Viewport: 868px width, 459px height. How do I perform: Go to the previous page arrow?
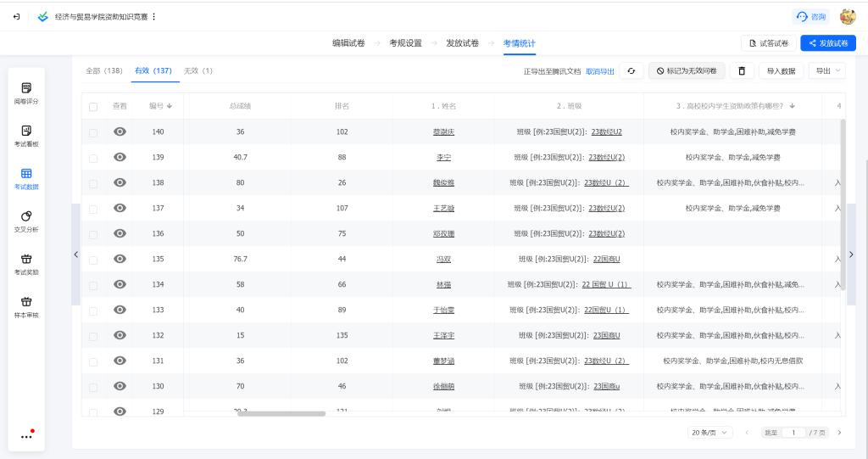click(747, 433)
